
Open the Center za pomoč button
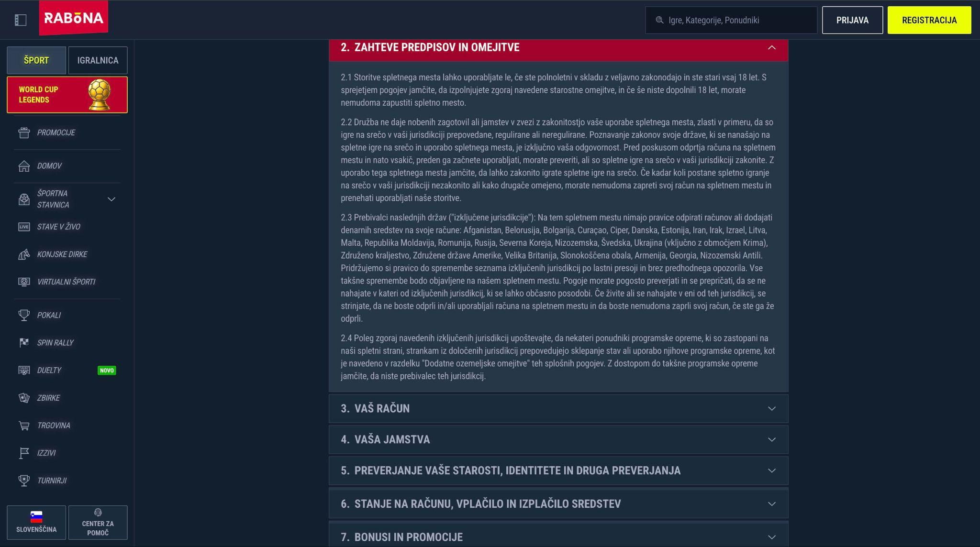[x=98, y=523]
